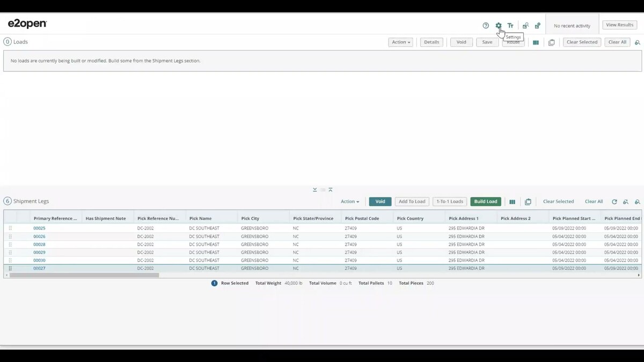Click Clear All in Shipment Legs toolbar
The width and height of the screenshot is (644, 362).
click(594, 202)
